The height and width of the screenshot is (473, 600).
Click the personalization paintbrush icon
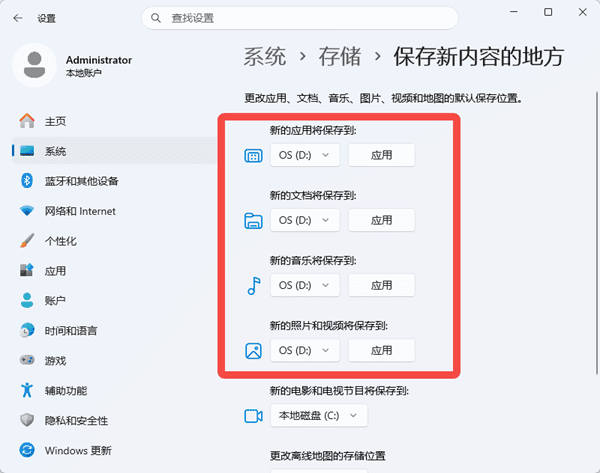coord(27,241)
